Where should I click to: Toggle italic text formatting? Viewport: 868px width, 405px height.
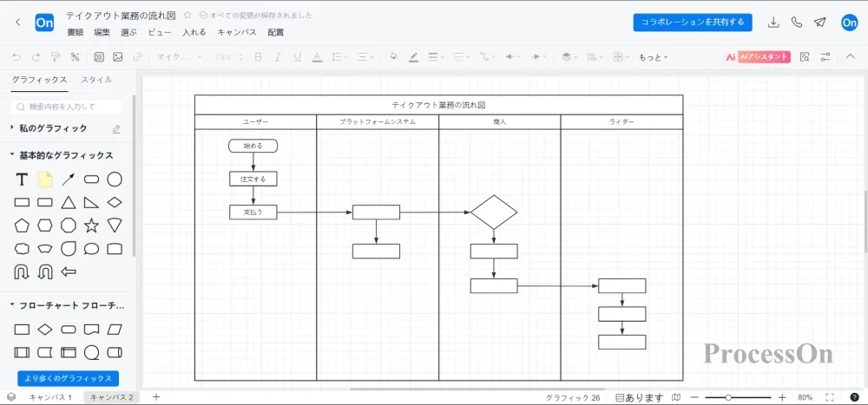pos(278,57)
